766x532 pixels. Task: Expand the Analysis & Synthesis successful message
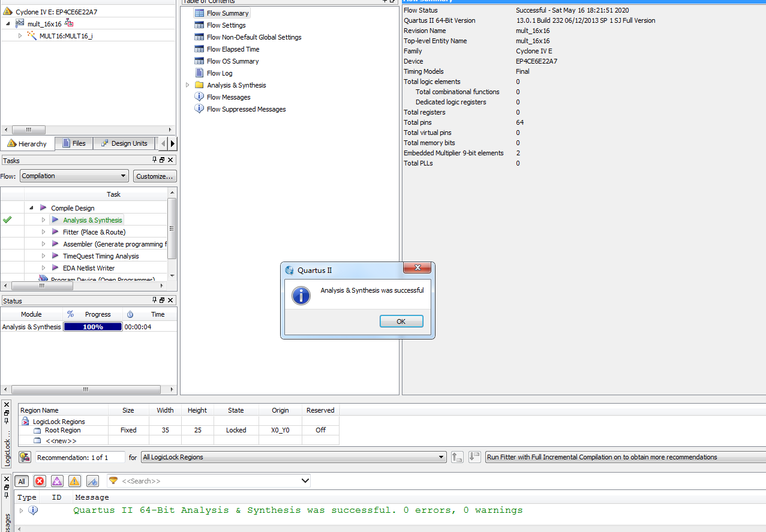click(22, 510)
